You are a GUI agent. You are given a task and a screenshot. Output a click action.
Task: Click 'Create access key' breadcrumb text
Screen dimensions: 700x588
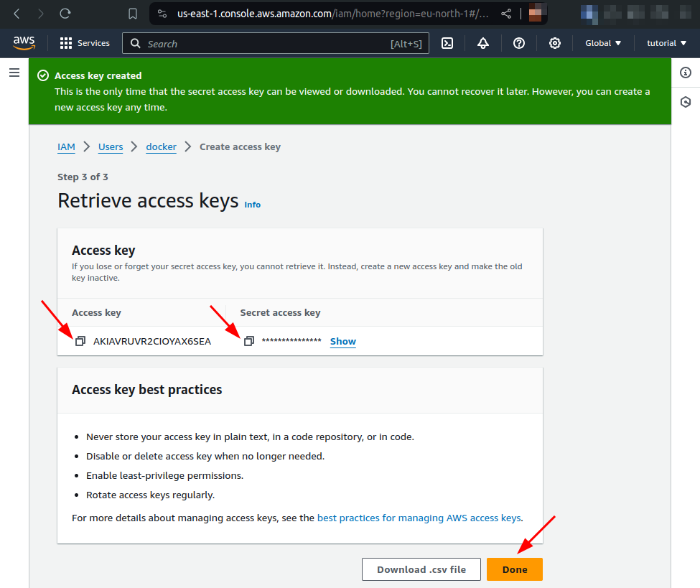pyautogui.click(x=241, y=147)
